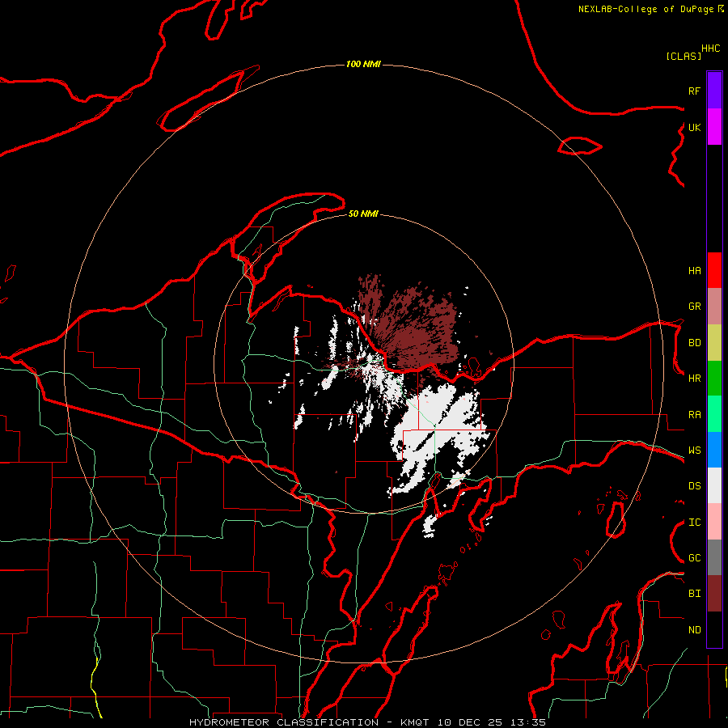The image size is (728, 728).
Task: Click the 50 NMI range ring label
Action: tap(363, 214)
